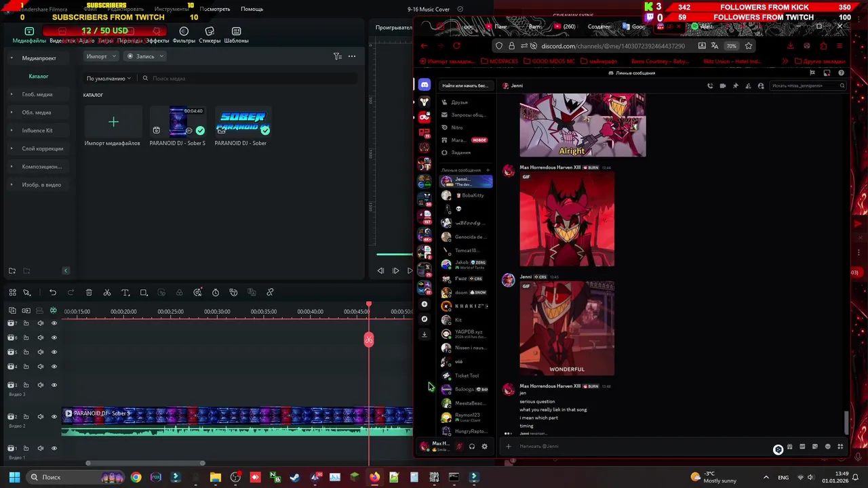868x488 pixels.
Task: Click the link-chain icon in timeline toolbar
Action: [270, 292]
